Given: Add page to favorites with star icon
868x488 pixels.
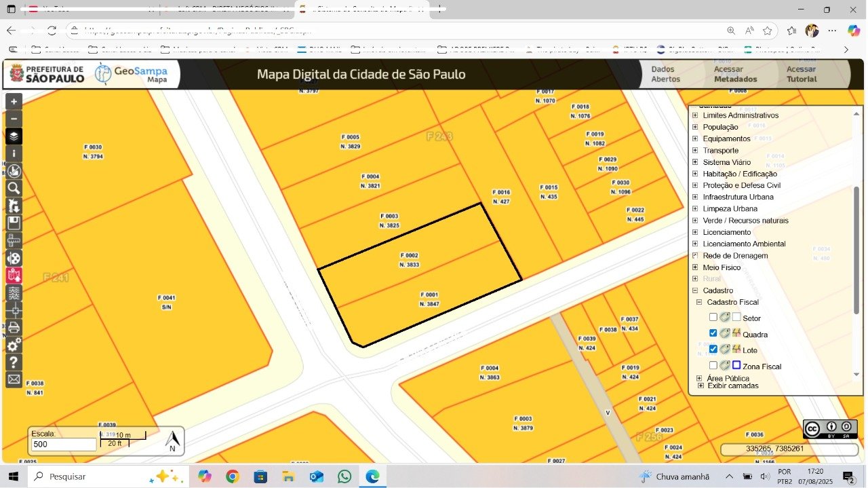Looking at the screenshot, I should [767, 31].
